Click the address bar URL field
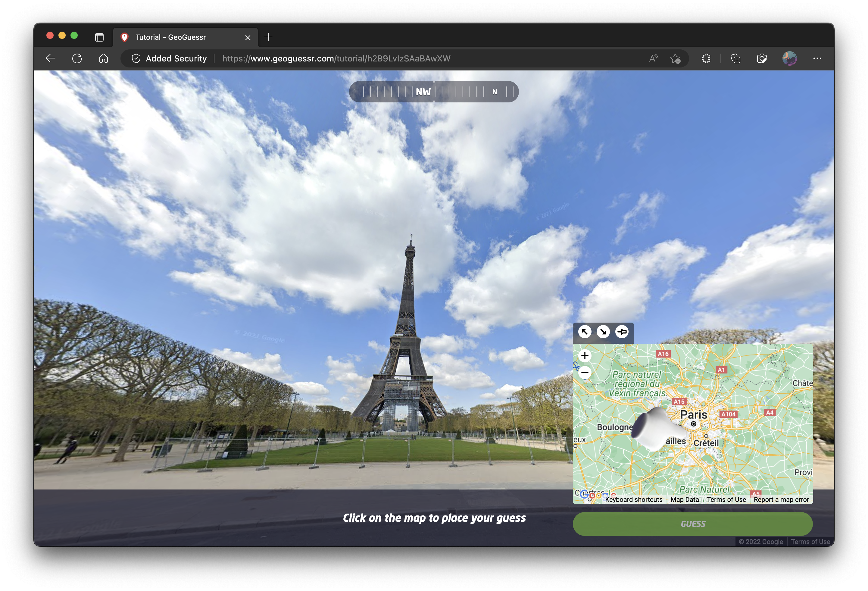 tap(336, 59)
